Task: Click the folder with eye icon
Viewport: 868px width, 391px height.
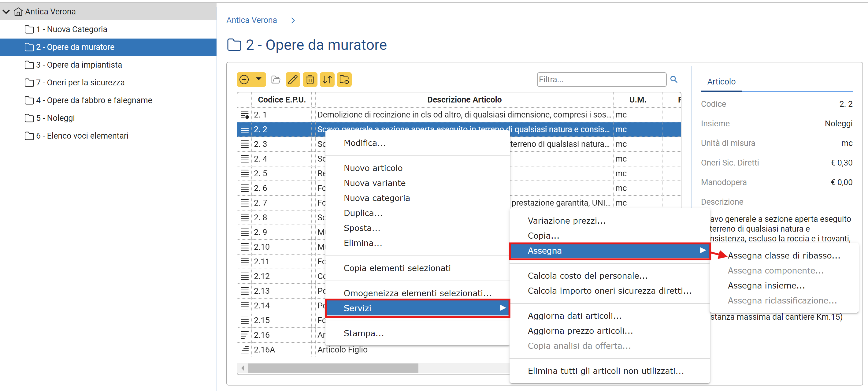Action: point(344,80)
